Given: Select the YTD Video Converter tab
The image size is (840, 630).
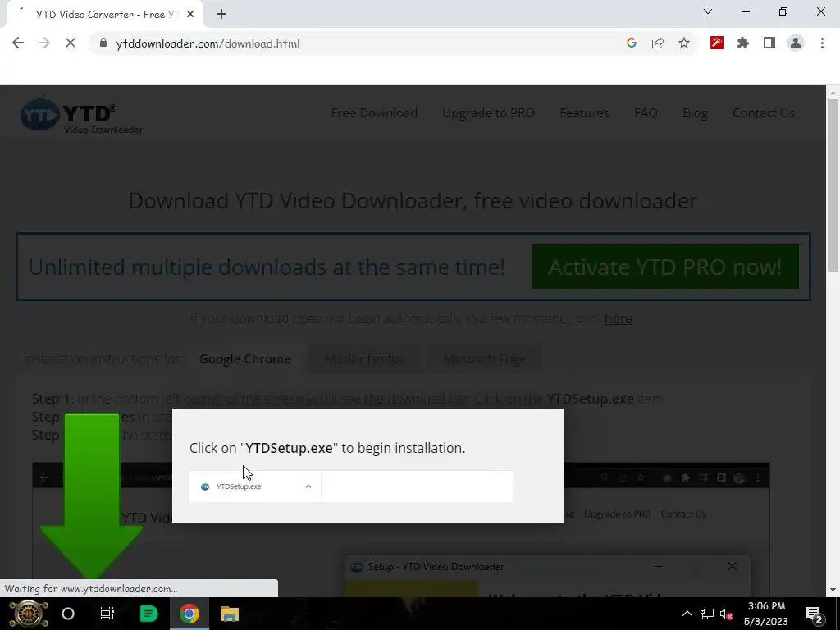Looking at the screenshot, I should tap(104, 15).
